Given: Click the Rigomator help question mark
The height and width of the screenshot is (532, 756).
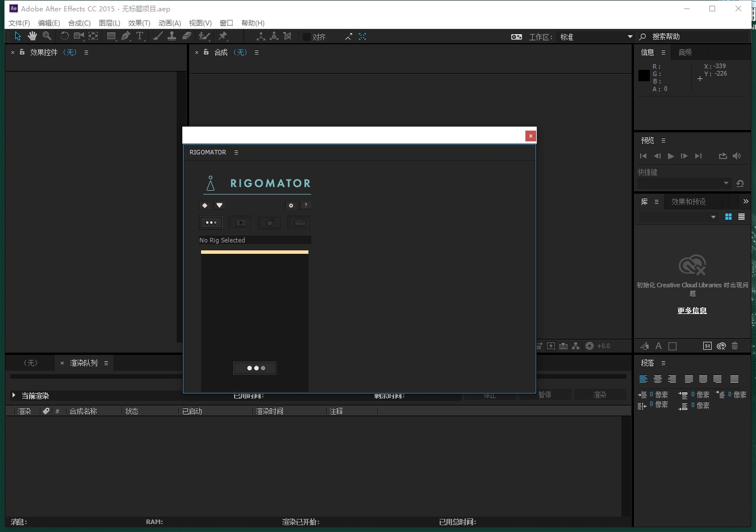Looking at the screenshot, I should click(306, 206).
